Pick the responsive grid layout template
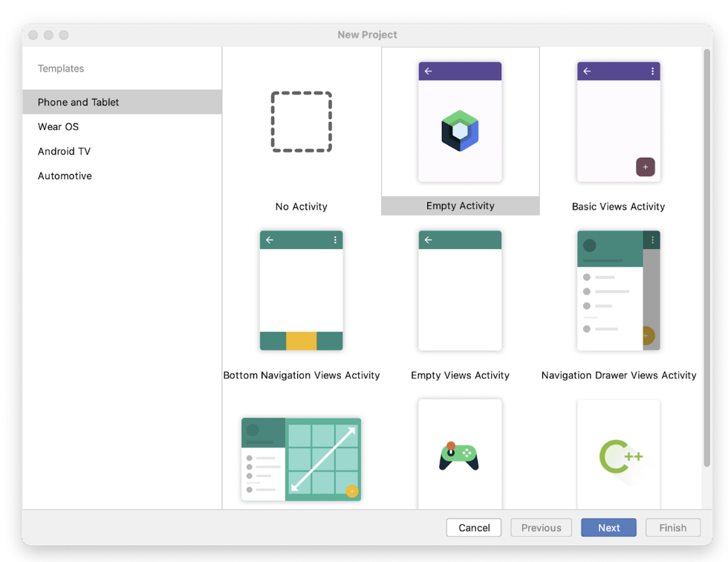728x562 pixels. coord(302,459)
